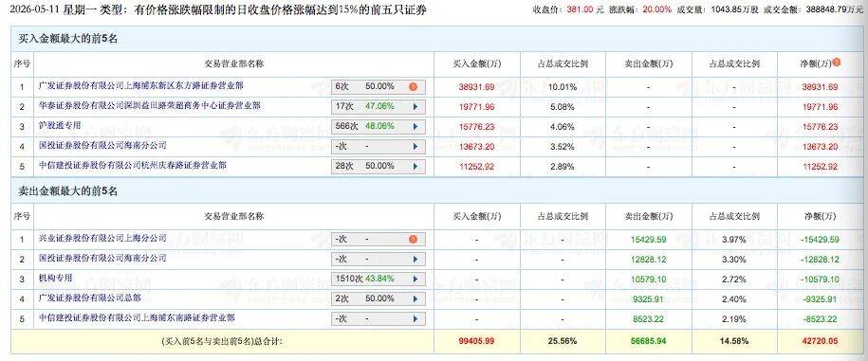Open 中信建投证券杭州庆春路证券营业部 link
Image resolution: width=868 pixels, height=361 pixels.
[x=133, y=165]
